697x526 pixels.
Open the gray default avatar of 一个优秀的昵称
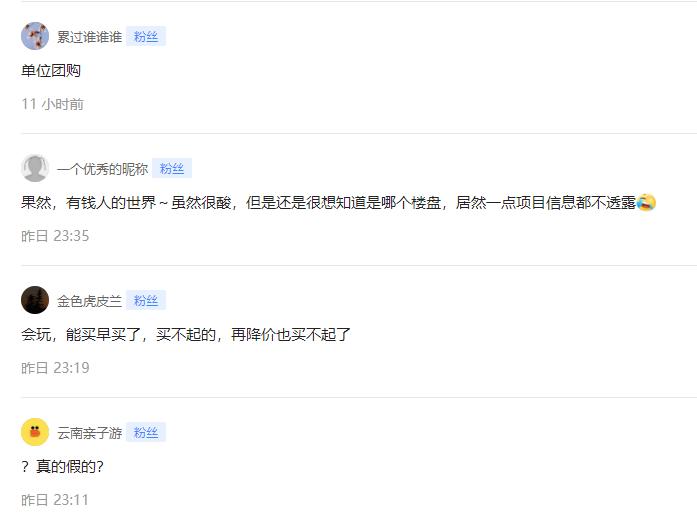coord(35,168)
